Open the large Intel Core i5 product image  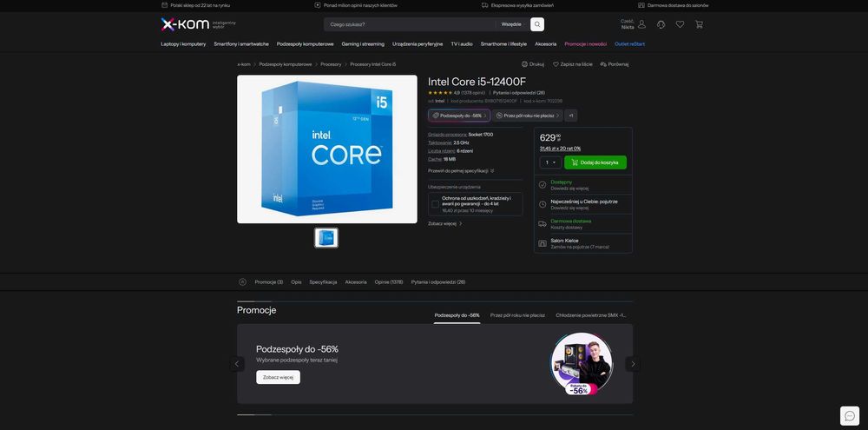[x=327, y=149]
